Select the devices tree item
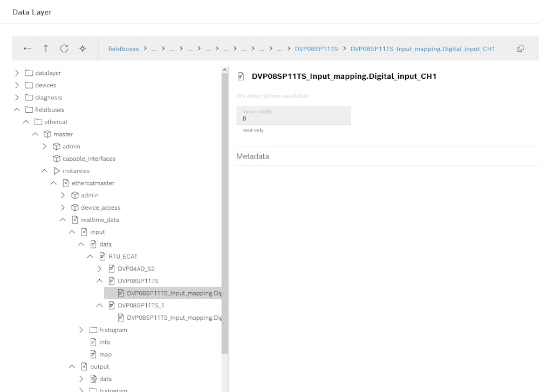 click(45, 85)
